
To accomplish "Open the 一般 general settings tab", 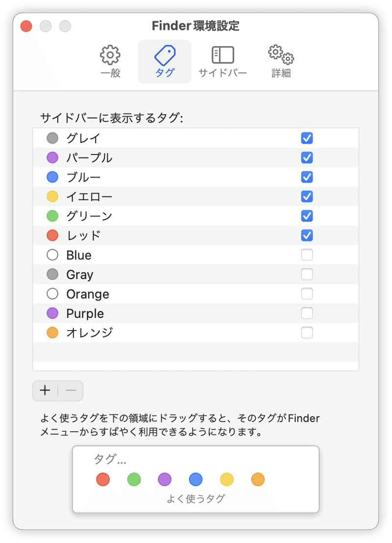I will [110, 61].
